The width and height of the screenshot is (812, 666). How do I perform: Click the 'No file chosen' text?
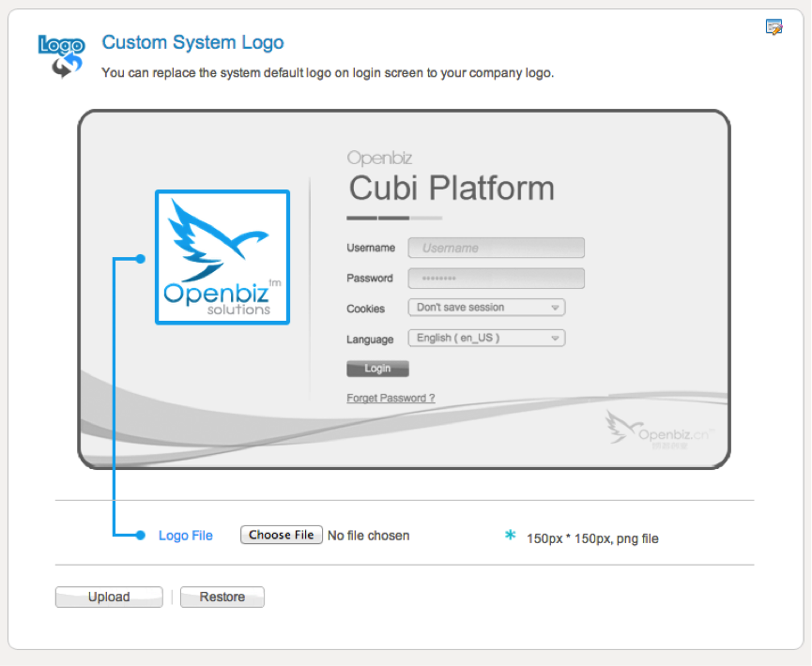pos(368,536)
